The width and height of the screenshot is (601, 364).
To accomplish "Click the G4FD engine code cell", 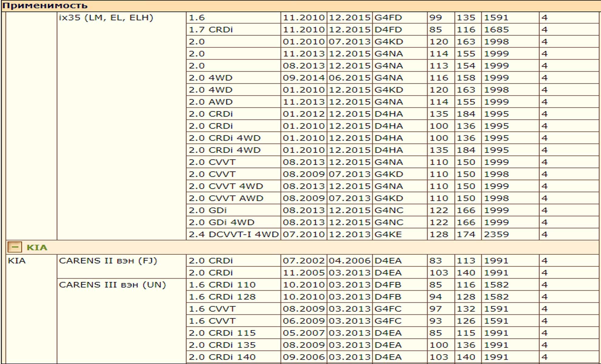I will pos(388,18).
